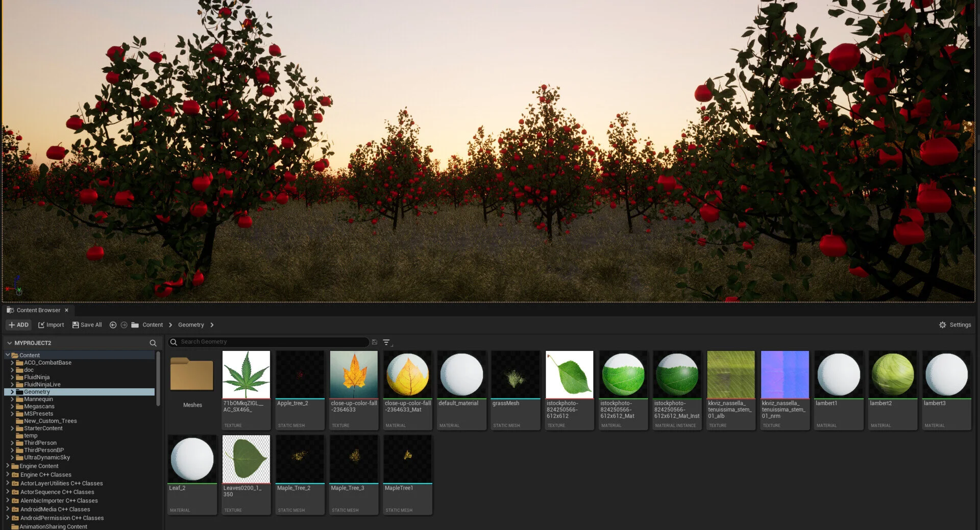Select the Maple_Tree_2 static mesh

tap(300, 474)
